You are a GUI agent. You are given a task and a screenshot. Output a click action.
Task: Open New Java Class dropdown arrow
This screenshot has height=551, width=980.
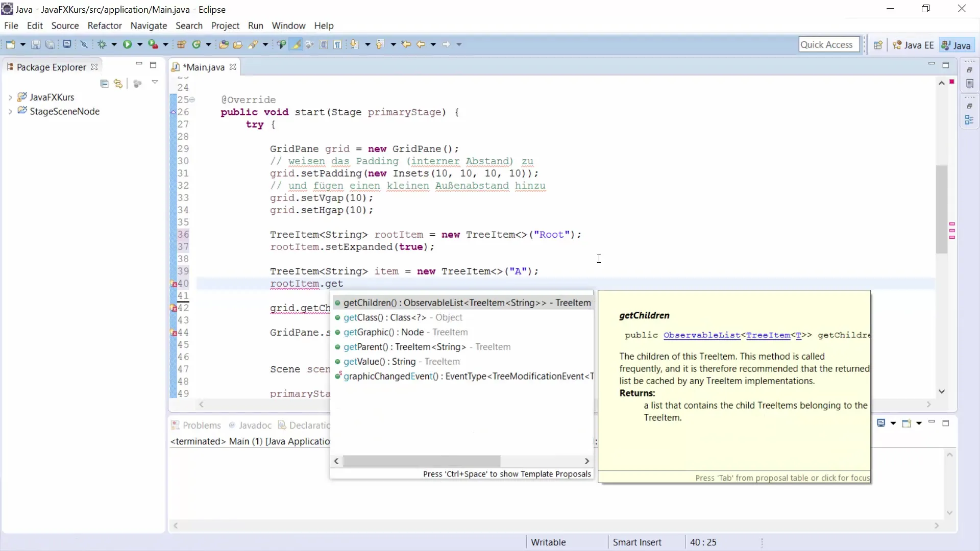(208, 44)
